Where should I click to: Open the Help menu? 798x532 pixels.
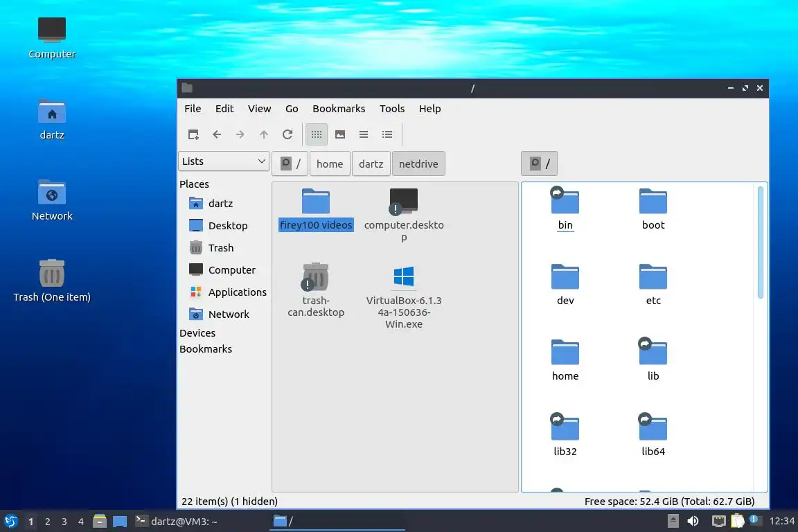(x=429, y=109)
